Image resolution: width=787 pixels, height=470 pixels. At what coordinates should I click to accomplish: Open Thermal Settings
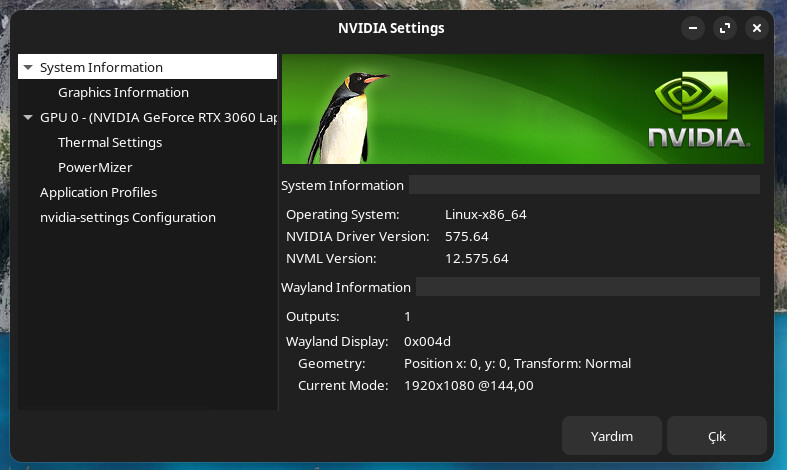110,143
